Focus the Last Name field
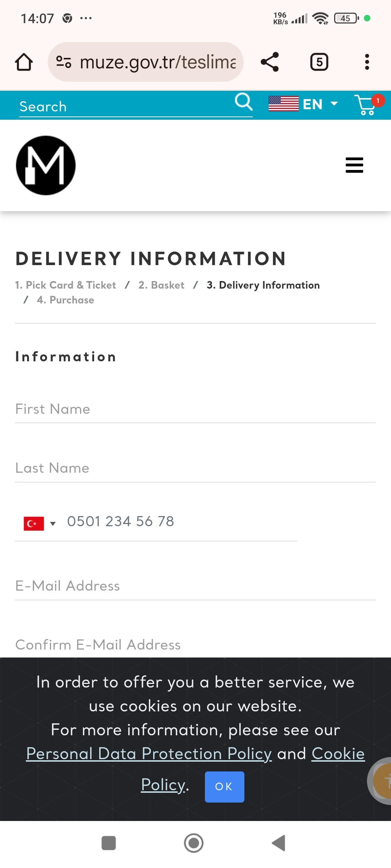 195,468
